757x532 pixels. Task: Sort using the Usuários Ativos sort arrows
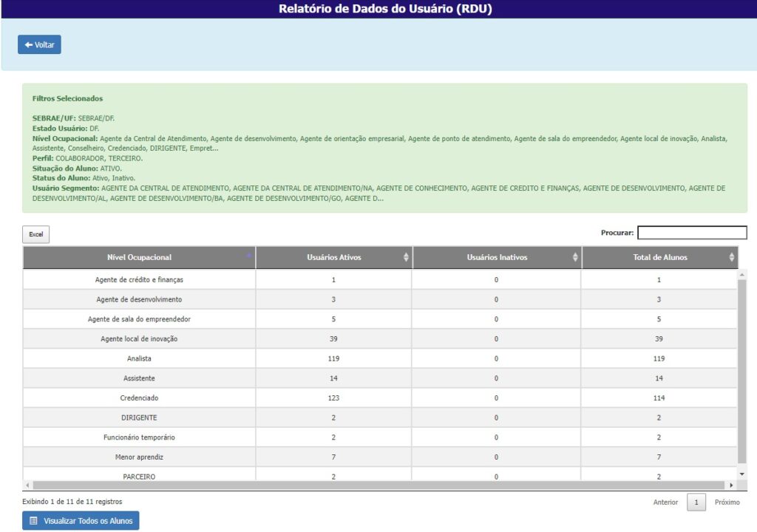coord(406,257)
